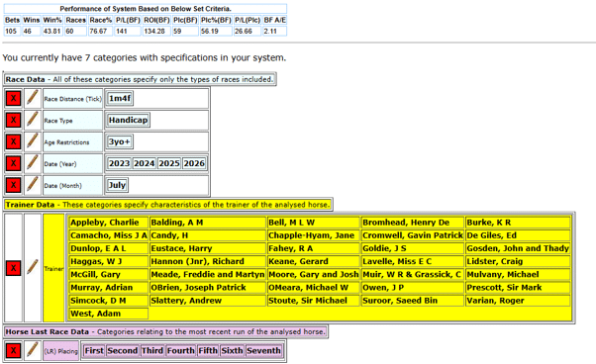Select the Seventh placing value
This screenshot has width=596, height=364.
263,351
